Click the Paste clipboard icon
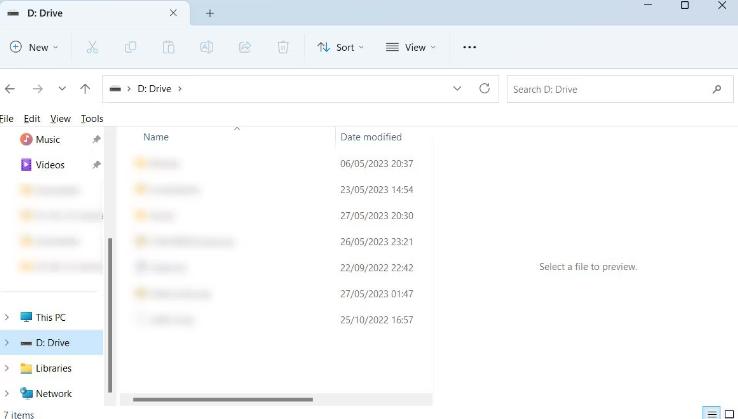Viewport: 738px width, 419px height. [168, 47]
